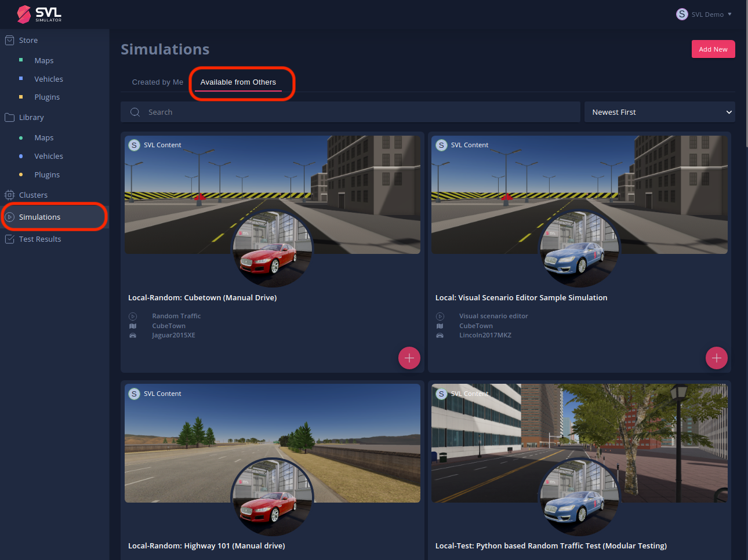Viewport: 748px width, 560px height.
Task: Go to Store Vehicles
Action: pos(49,79)
